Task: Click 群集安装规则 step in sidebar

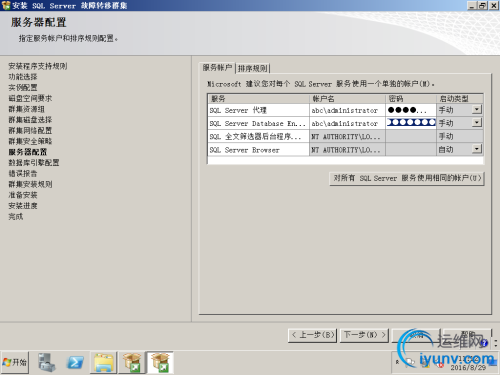Action: tap(30, 184)
